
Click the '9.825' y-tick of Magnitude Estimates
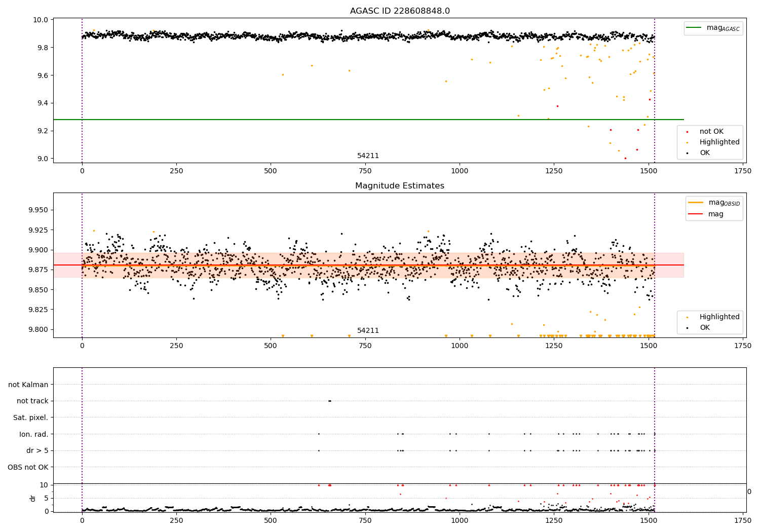(x=39, y=310)
